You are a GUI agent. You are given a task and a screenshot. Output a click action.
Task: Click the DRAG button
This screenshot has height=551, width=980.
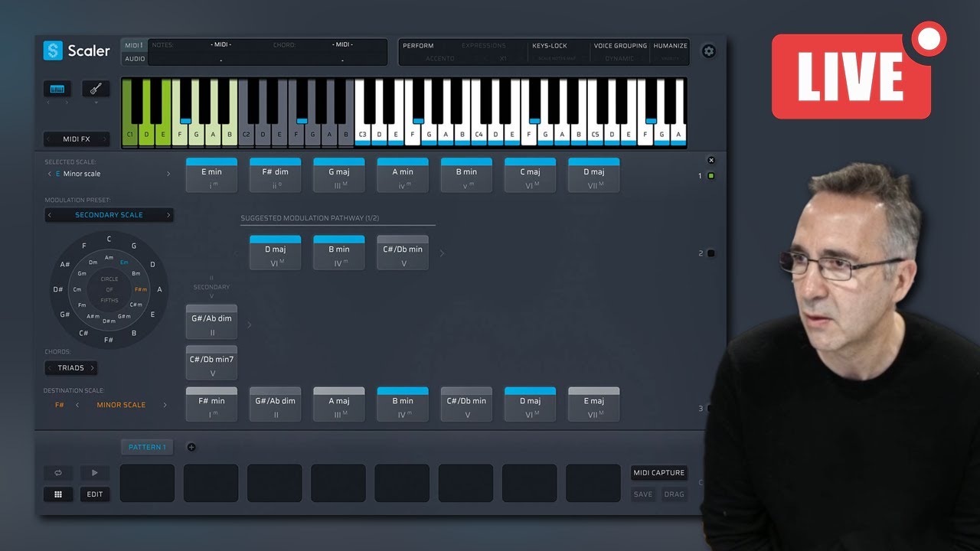click(x=675, y=494)
